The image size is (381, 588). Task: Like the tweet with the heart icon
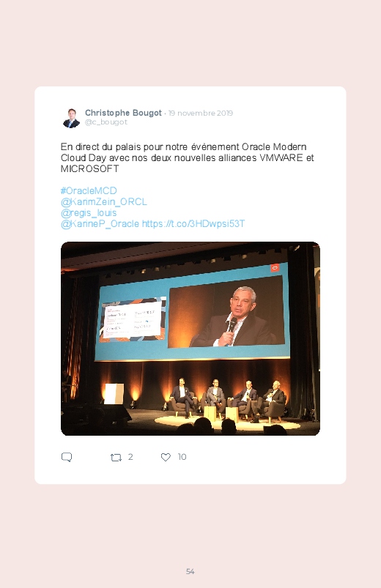[x=166, y=457]
